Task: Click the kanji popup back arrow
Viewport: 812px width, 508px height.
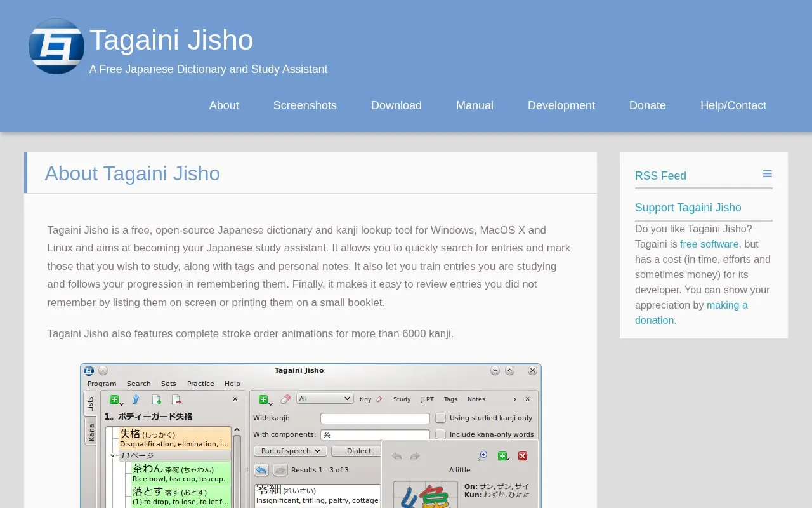Action: pos(397,456)
